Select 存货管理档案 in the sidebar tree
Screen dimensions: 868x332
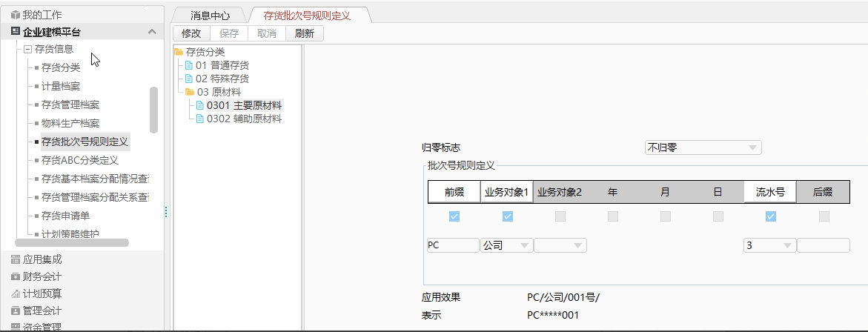click(70, 104)
